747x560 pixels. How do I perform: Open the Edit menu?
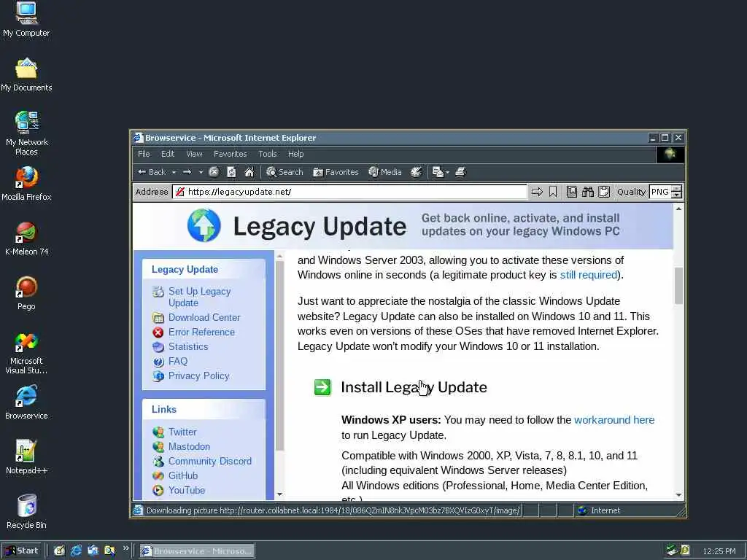168,154
